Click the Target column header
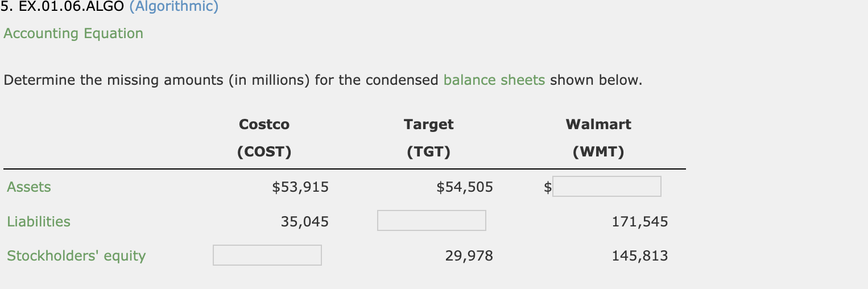 [x=428, y=124]
